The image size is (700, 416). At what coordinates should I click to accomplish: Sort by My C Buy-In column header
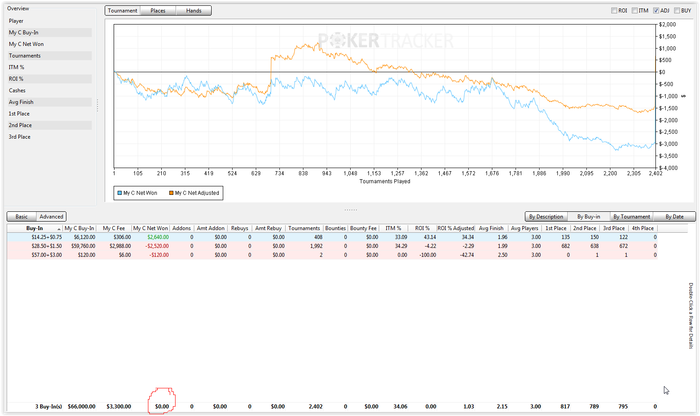coord(79,228)
